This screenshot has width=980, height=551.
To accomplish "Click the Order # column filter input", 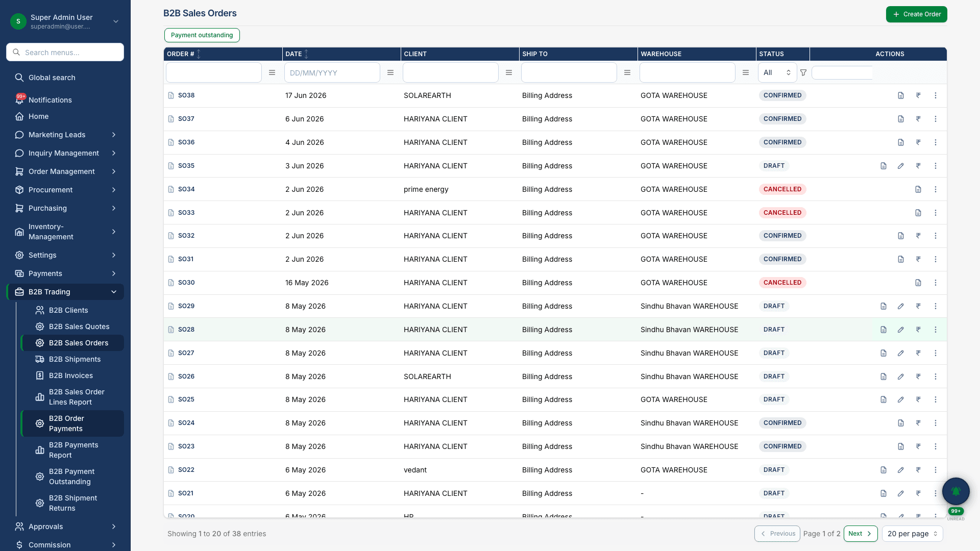I will (x=213, y=72).
